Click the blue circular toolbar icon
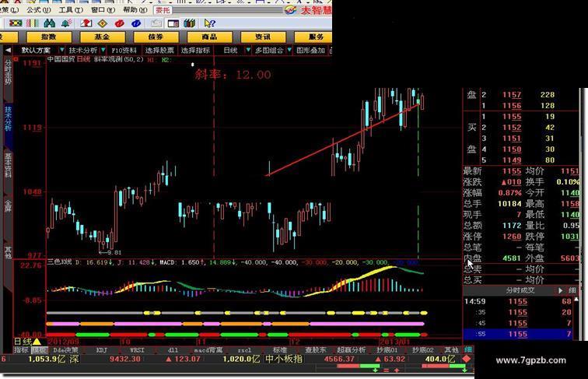588x379 pixels. point(136,23)
